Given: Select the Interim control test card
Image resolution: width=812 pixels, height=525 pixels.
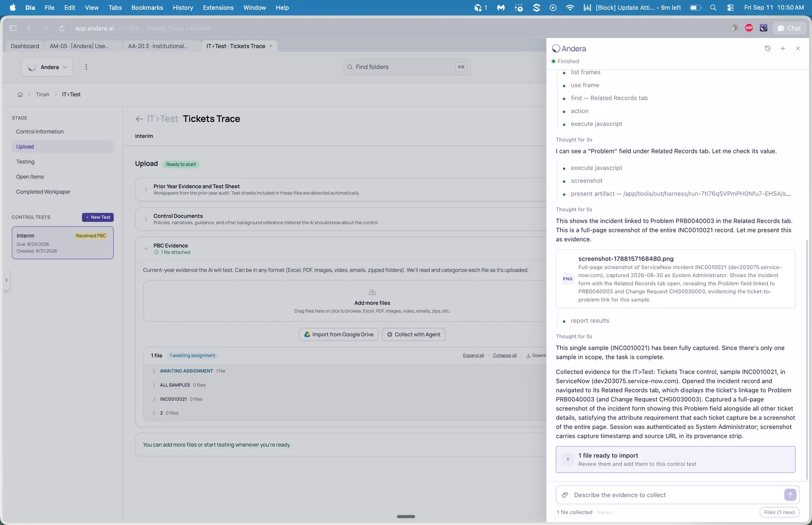Looking at the screenshot, I should [62, 243].
